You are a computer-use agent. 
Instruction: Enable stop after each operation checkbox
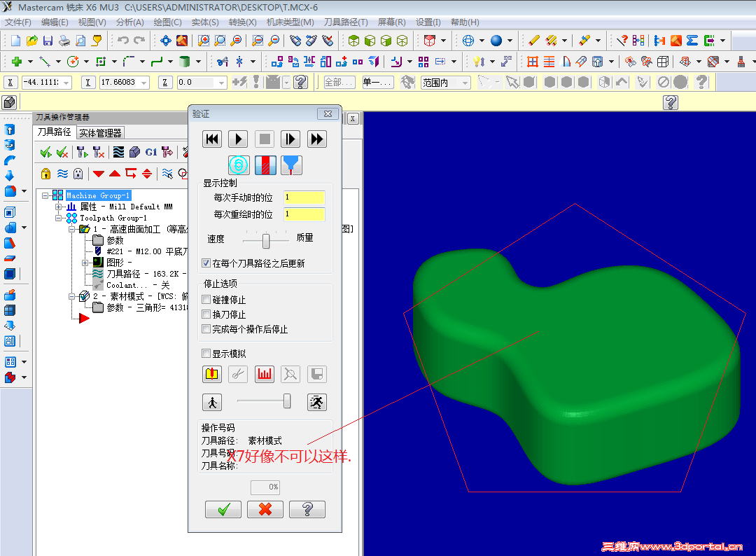click(x=206, y=329)
